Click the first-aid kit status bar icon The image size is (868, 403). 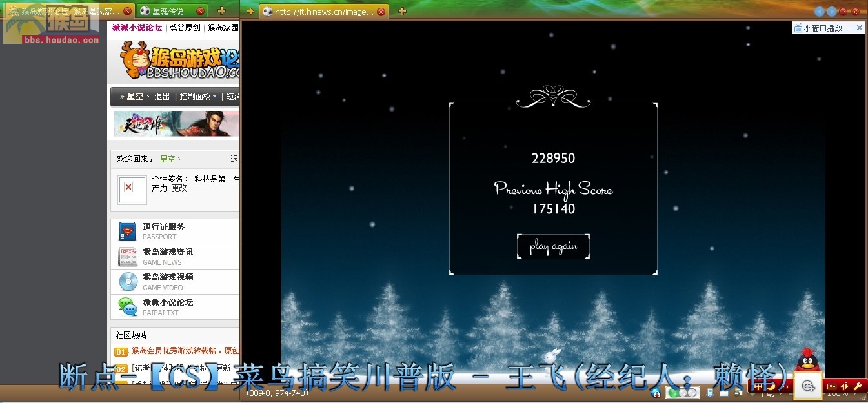[x=656, y=393]
